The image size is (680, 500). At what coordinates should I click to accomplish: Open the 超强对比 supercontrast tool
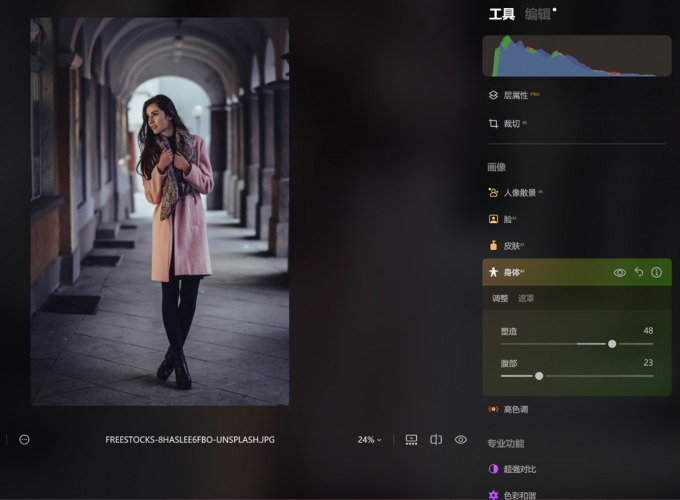pos(520,469)
